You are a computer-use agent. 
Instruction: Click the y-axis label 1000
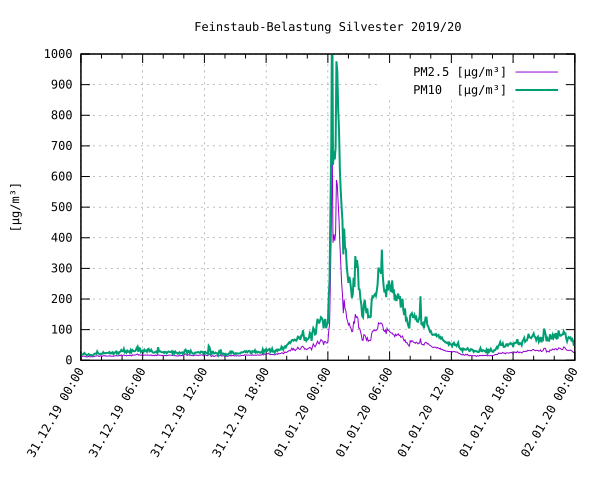click(x=58, y=54)
